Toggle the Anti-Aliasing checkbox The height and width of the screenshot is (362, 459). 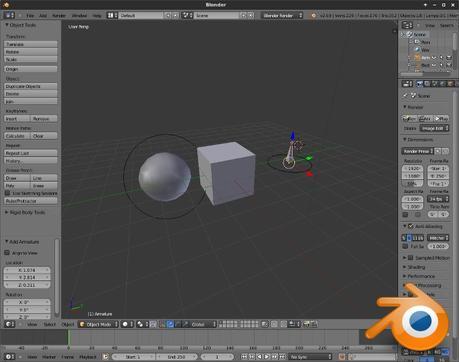coord(411,226)
